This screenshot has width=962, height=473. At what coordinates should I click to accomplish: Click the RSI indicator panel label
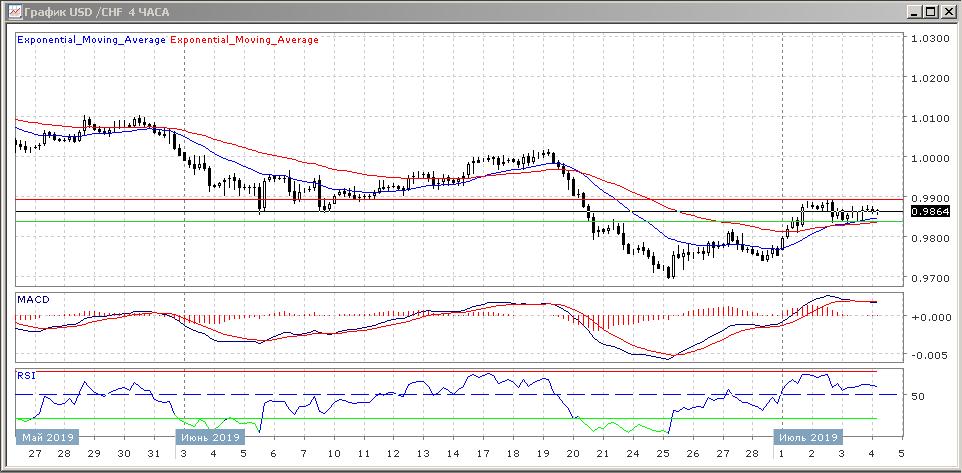[x=27, y=376]
